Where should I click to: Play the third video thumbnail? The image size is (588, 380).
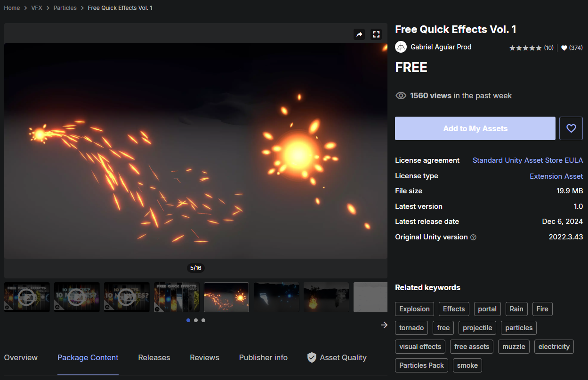coord(127,297)
